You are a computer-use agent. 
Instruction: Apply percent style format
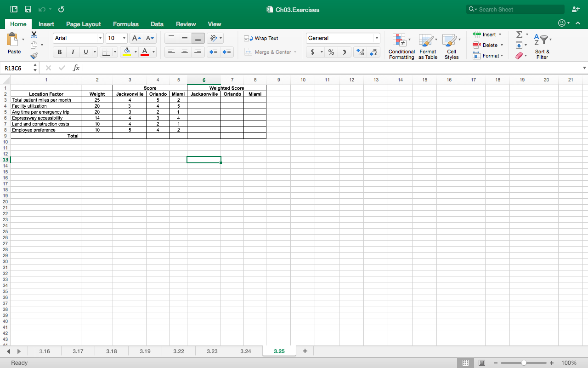coord(331,52)
